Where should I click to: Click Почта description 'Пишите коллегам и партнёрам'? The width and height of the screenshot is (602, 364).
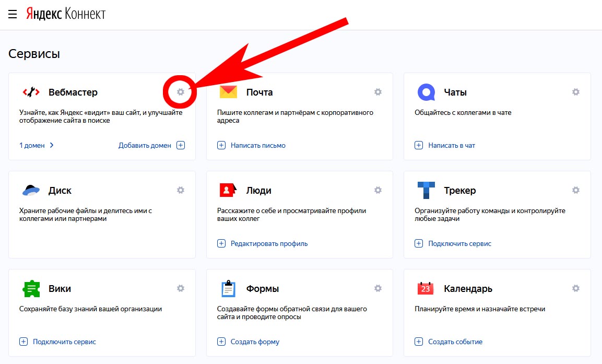(295, 116)
